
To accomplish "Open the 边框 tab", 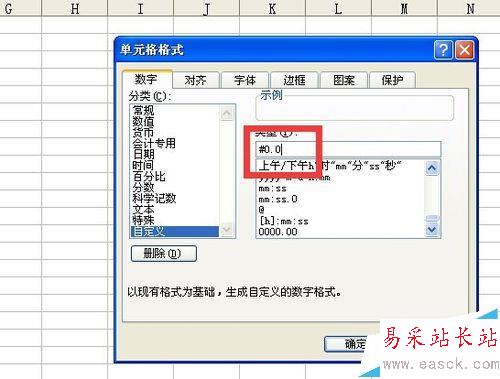I will 294,80.
